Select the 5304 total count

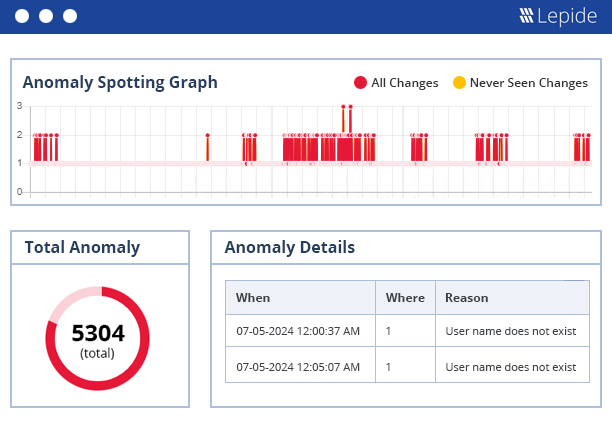pos(98,333)
